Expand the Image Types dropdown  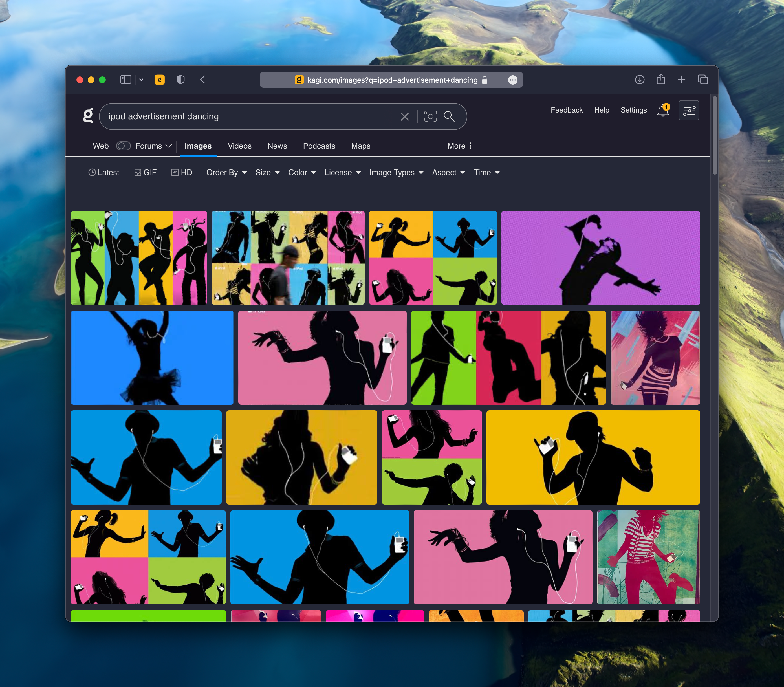(x=397, y=173)
